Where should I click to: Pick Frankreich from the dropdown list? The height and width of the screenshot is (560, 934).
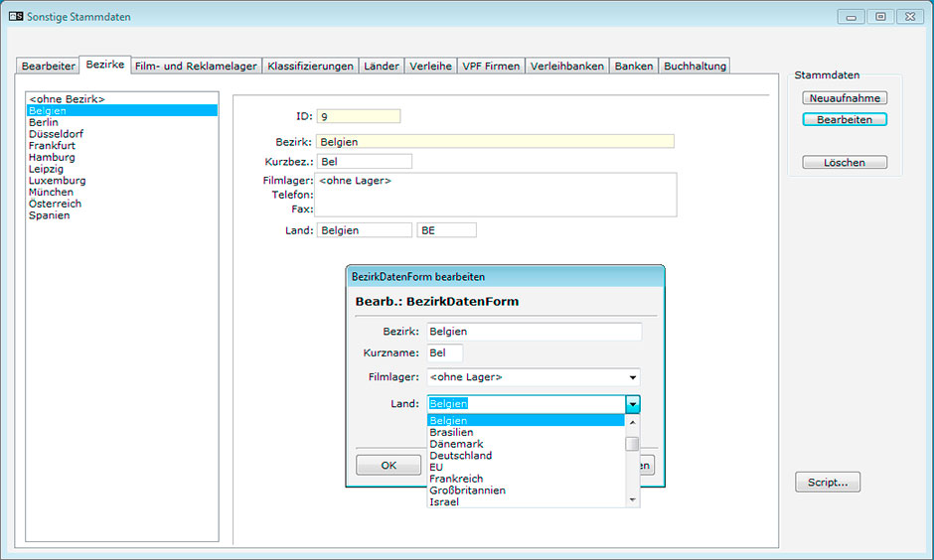[455, 479]
